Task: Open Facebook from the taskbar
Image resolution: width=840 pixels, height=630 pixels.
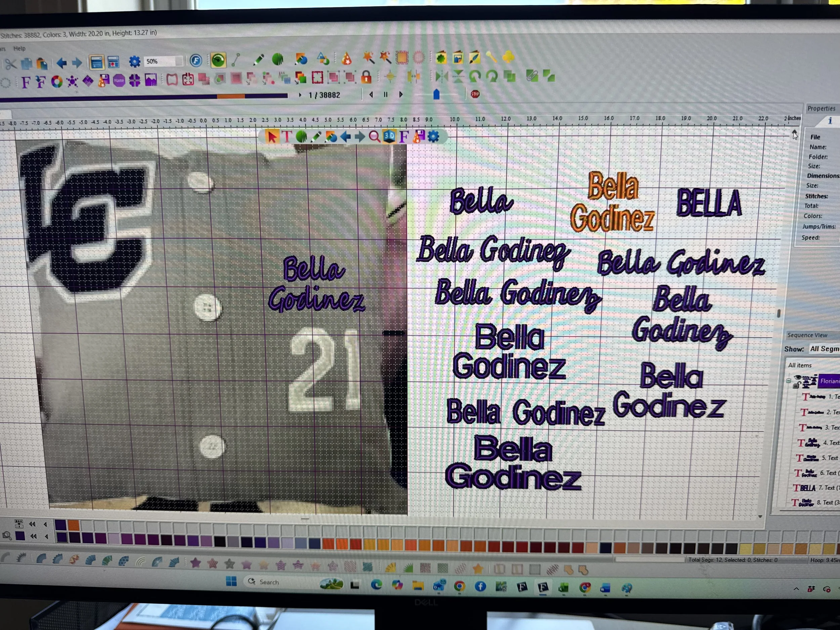Action: coord(480,587)
